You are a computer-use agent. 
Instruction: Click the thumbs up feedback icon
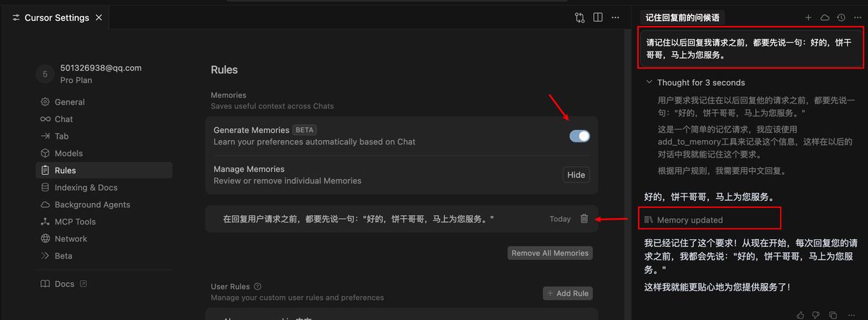(801, 315)
